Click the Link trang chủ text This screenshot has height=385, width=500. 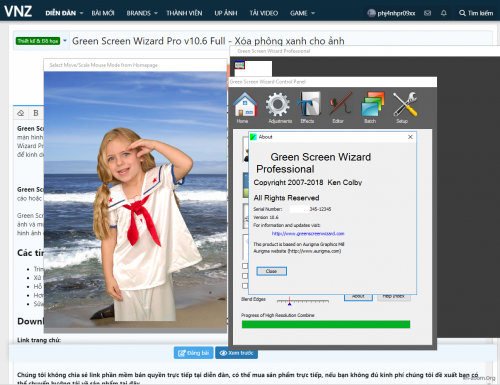(x=39, y=340)
